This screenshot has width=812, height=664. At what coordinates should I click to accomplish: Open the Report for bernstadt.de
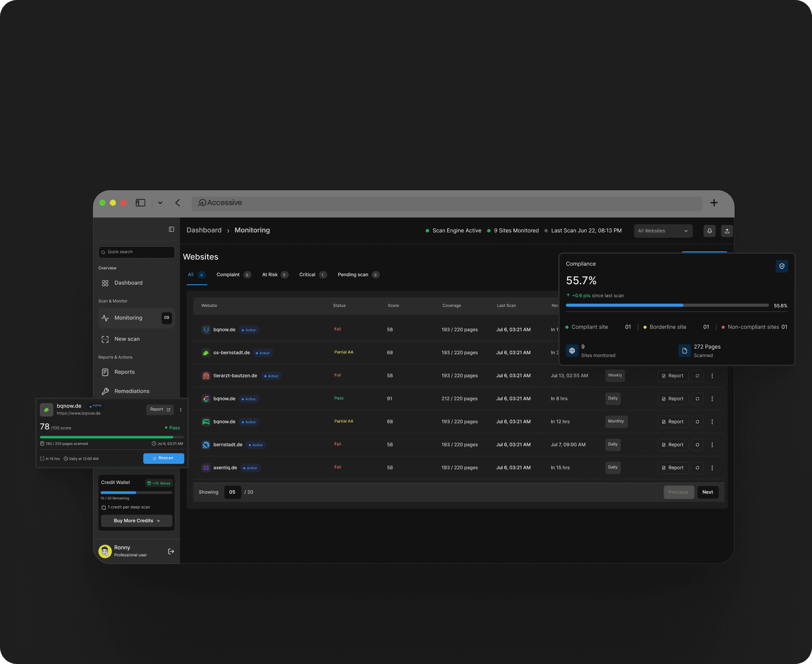click(x=673, y=445)
